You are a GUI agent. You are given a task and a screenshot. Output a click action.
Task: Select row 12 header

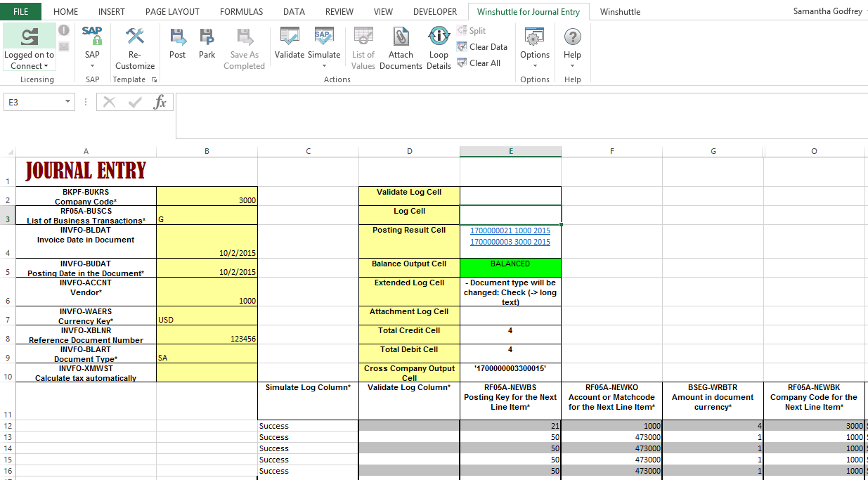click(x=8, y=426)
